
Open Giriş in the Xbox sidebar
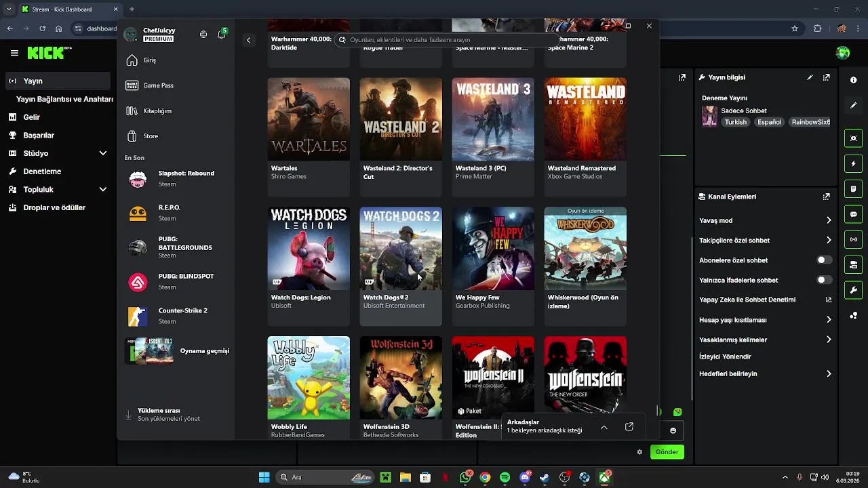(176, 60)
